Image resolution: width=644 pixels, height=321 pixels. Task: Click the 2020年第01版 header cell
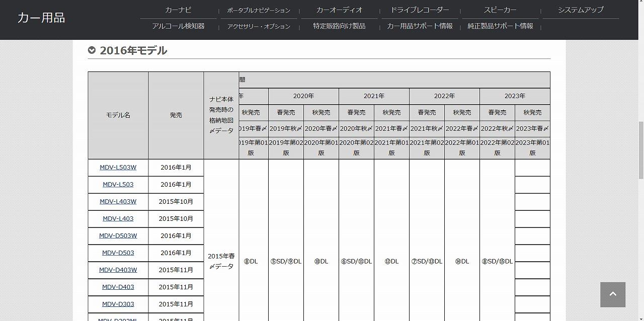(321, 148)
